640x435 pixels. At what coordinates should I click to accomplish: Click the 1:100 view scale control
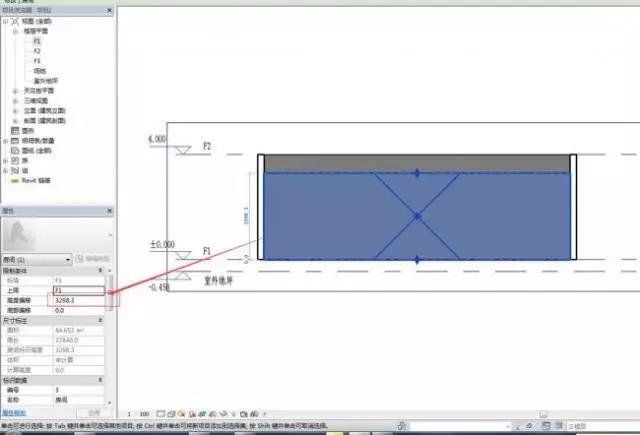tap(138, 412)
